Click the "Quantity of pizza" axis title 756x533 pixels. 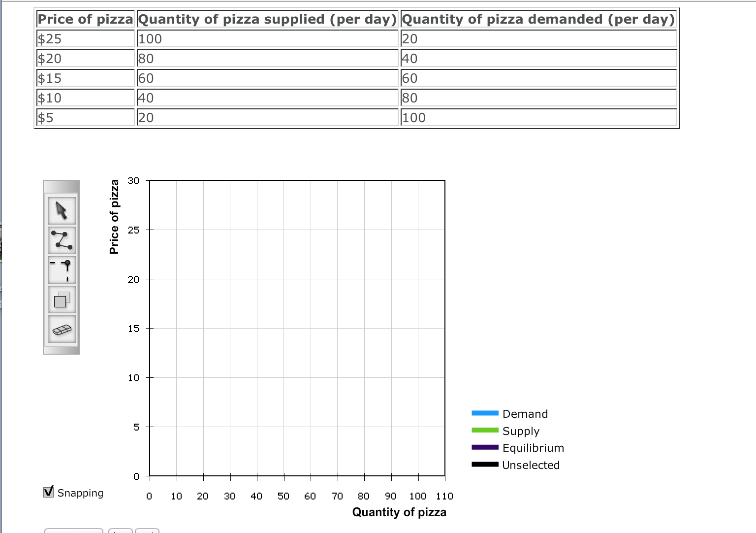pos(399,512)
